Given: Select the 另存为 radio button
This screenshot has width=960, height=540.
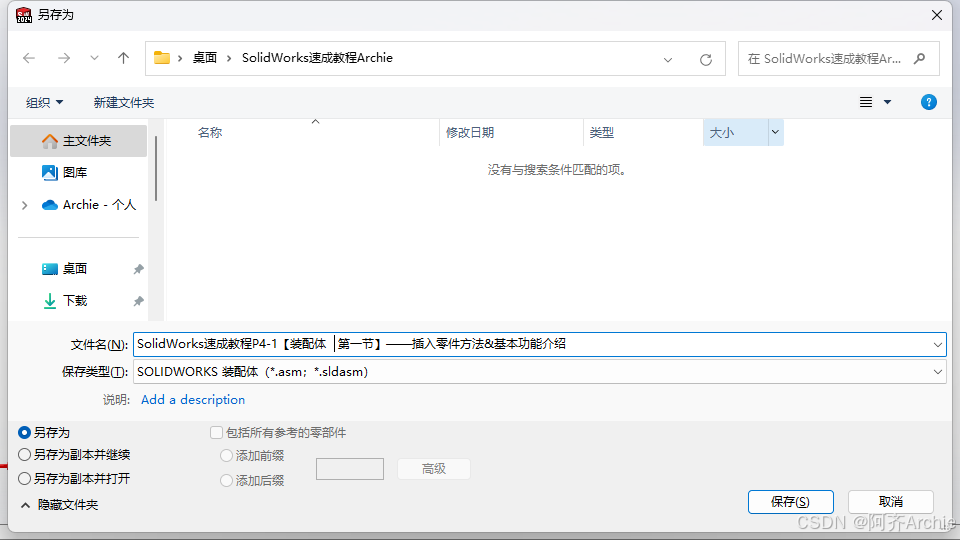Looking at the screenshot, I should coord(24,433).
